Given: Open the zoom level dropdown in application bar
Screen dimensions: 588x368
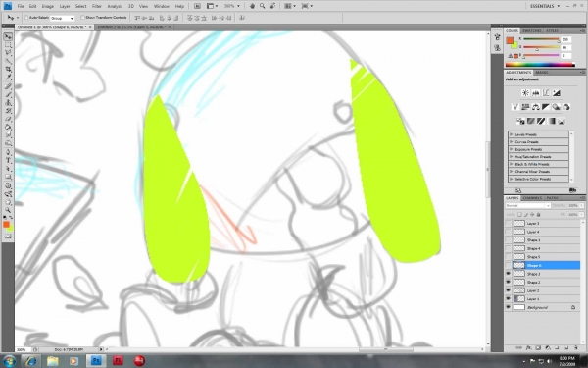Looking at the screenshot, I should coord(238,6).
